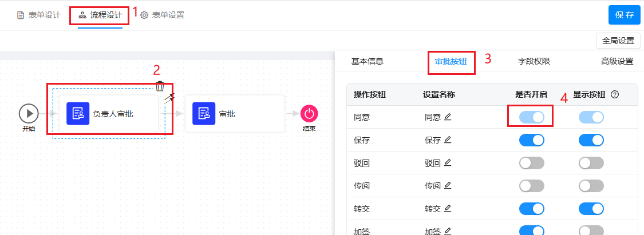Select the 字段权限 tab
Image resolution: width=644 pixels, height=235 pixels.
(x=534, y=62)
